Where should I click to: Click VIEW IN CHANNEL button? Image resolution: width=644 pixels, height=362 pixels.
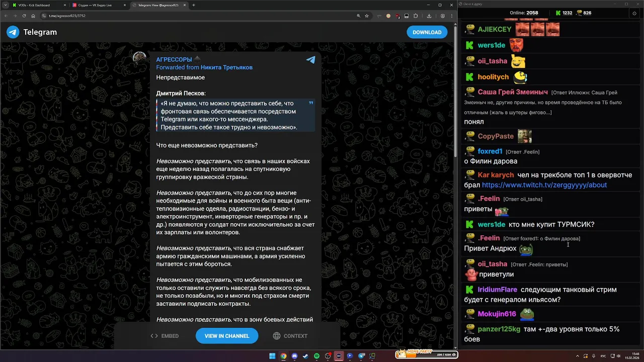[x=227, y=336]
